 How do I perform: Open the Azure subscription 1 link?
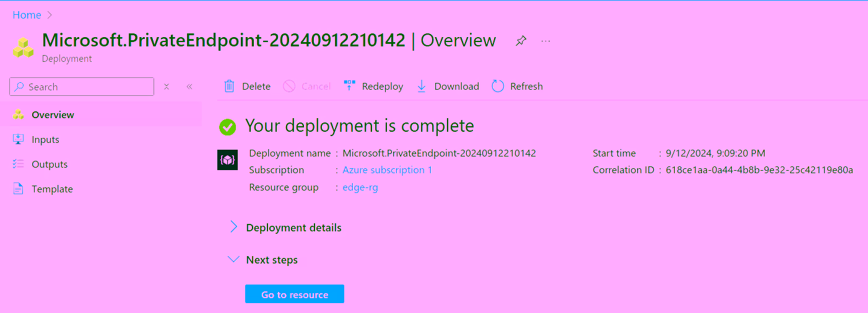click(x=387, y=170)
